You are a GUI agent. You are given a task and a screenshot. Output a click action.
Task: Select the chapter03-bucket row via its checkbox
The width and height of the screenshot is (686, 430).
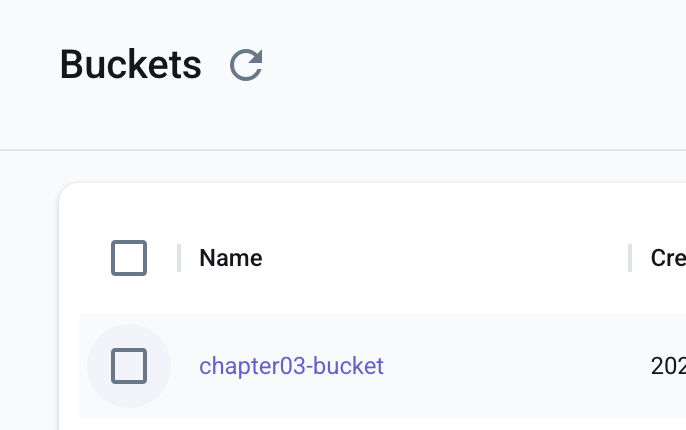(129, 366)
